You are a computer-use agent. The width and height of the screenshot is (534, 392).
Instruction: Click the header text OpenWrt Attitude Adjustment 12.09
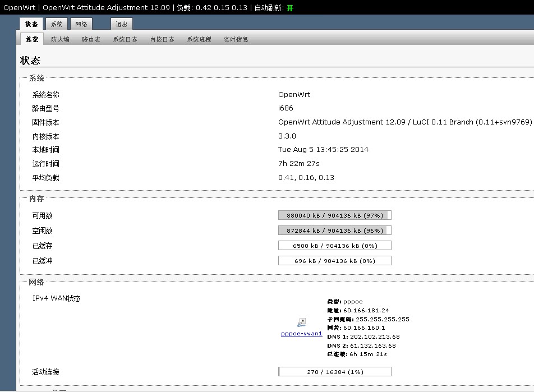(106, 7)
